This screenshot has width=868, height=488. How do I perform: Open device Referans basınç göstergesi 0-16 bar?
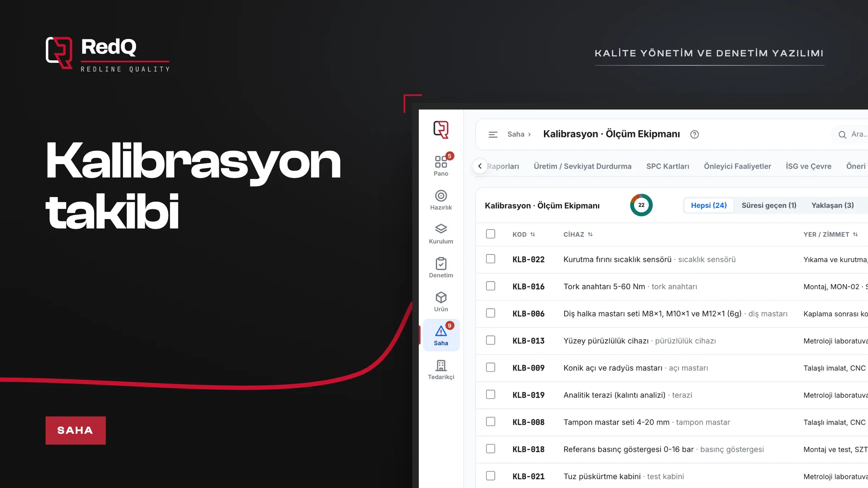tap(629, 449)
